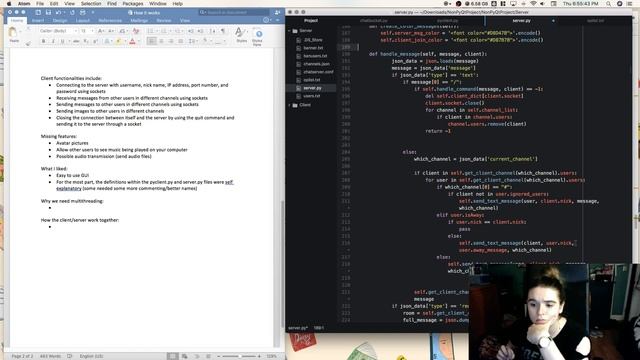Screen dimensions: 640x360
Task: Click the numbered list icon
Action: 164,31
